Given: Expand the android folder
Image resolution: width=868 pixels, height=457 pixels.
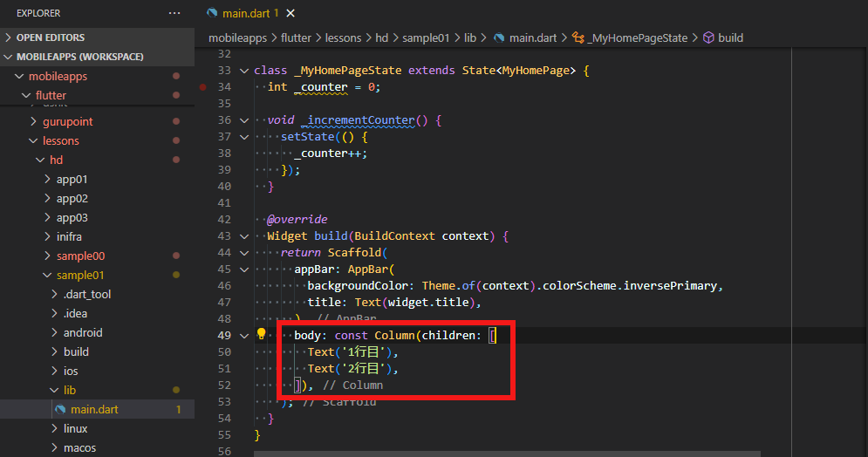Looking at the screenshot, I should (54, 332).
